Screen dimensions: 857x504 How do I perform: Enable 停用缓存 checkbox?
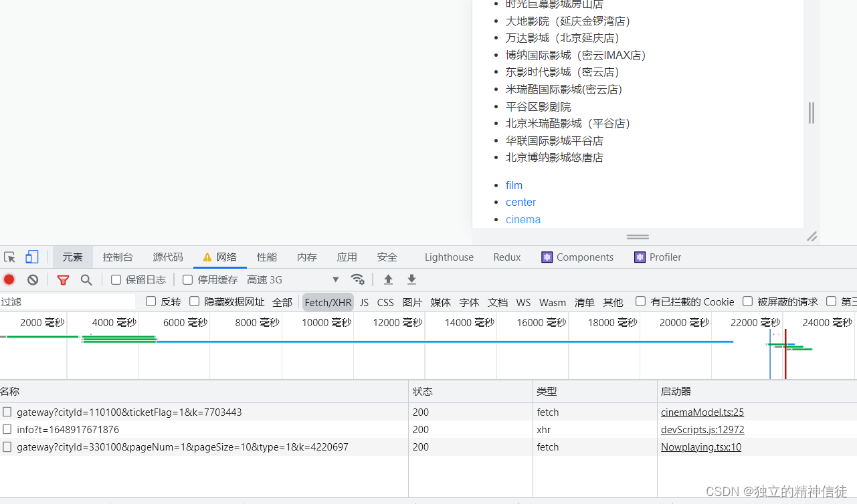188,280
